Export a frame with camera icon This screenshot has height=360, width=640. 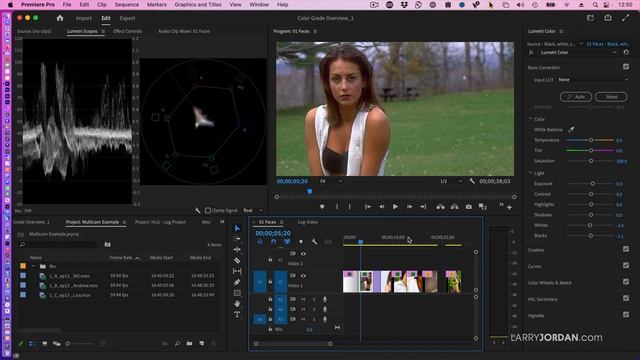coord(469,207)
